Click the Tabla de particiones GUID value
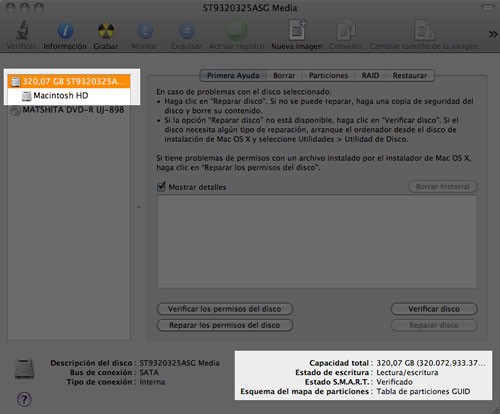This screenshot has width=500, height=414. point(423,391)
